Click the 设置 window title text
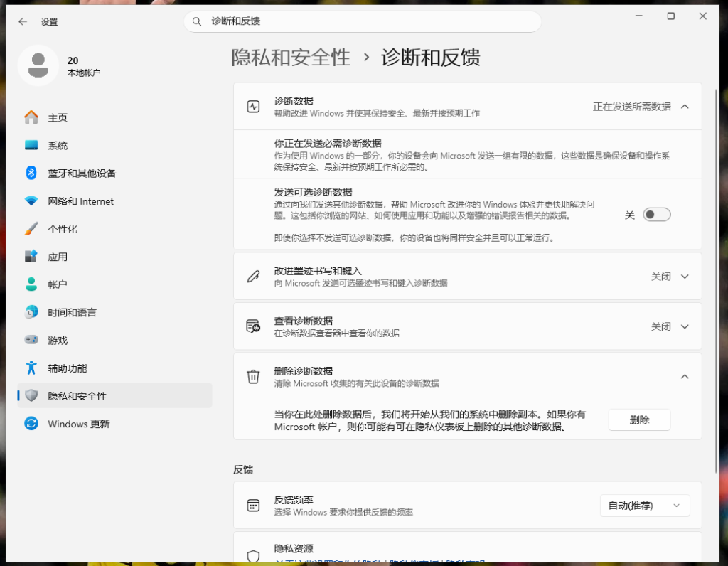Viewport: 728px width, 566px height. pyautogui.click(x=49, y=21)
